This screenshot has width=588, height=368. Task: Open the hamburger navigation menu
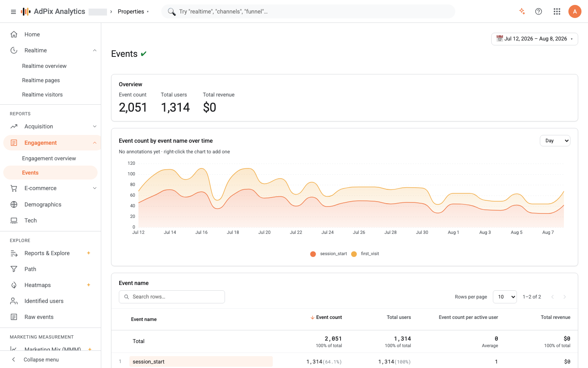coord(13,11)
